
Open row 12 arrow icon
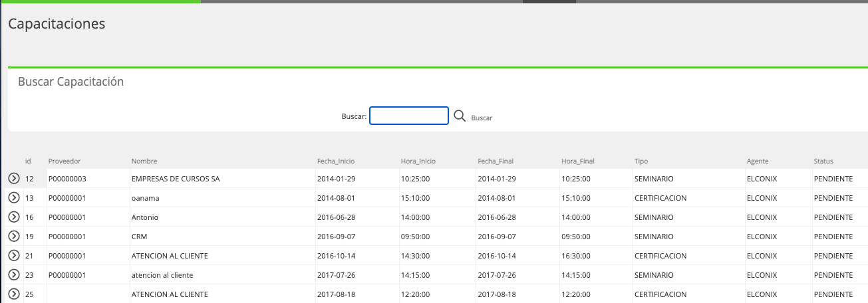tap(14, 179)
